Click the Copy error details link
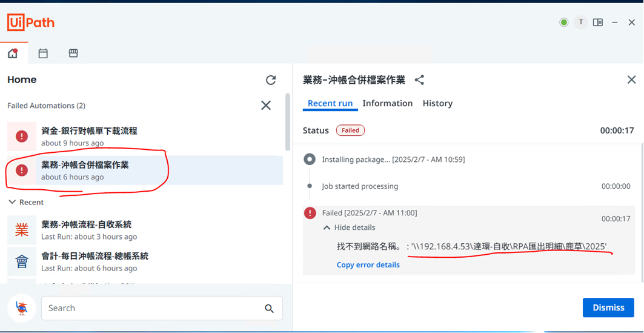644x333 pixels. [368, 265]
